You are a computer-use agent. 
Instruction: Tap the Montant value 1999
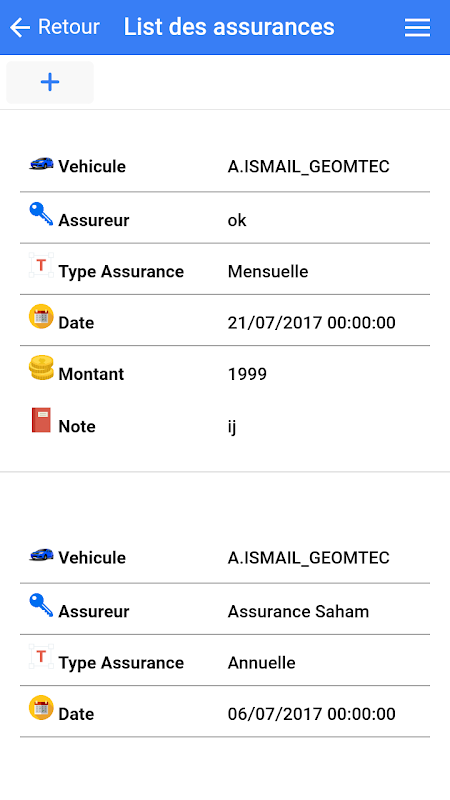pos(247,374)
